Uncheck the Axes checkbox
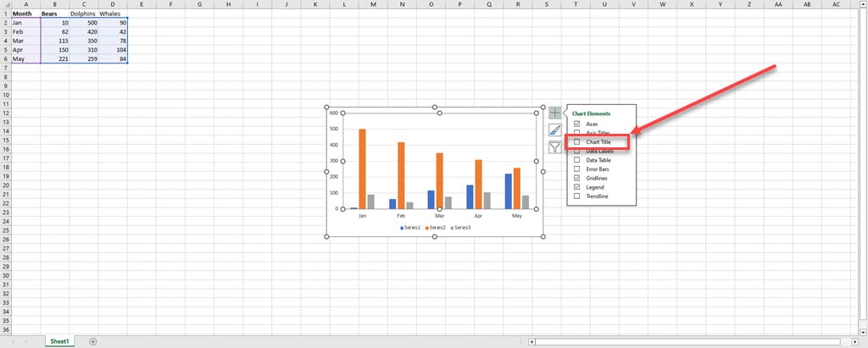This screenshot has height=348, width=868. click(x=576, y=124)
